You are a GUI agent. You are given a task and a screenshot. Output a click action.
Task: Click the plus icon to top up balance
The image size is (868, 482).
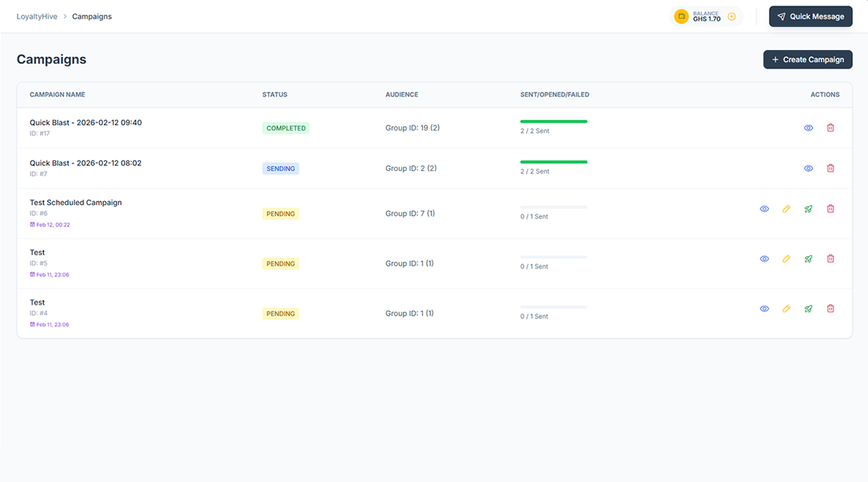pos(731,16)
